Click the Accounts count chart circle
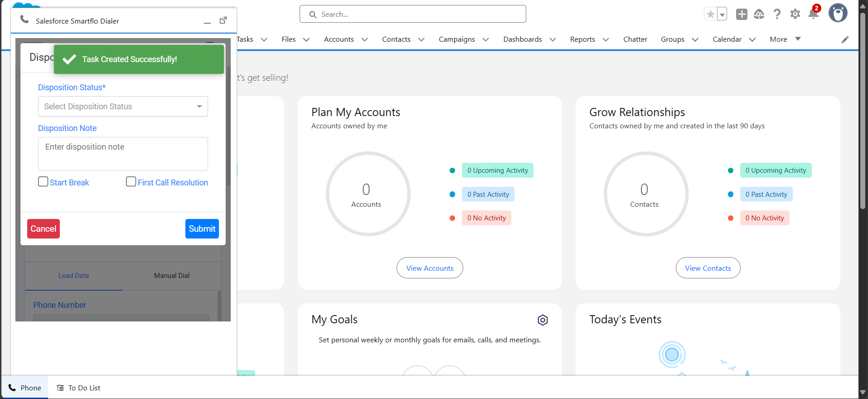 [x=368, y=194]
